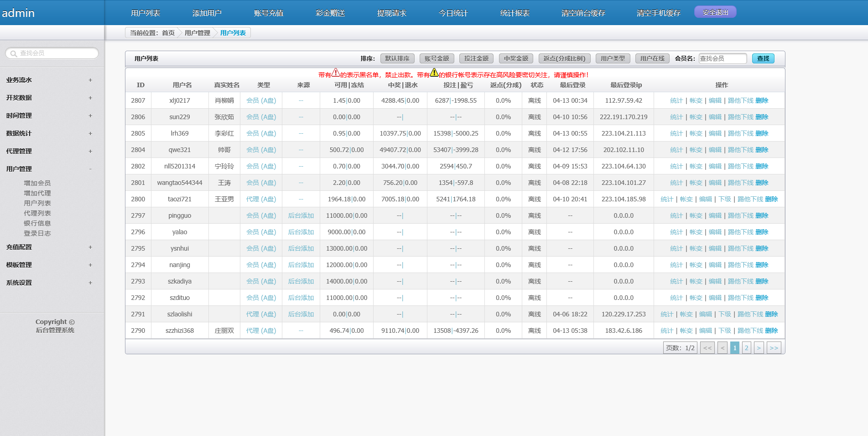Screen dimensions: 868x436
Task: Expand the 数据统计 sidebar section
Action: click(90, 133)
